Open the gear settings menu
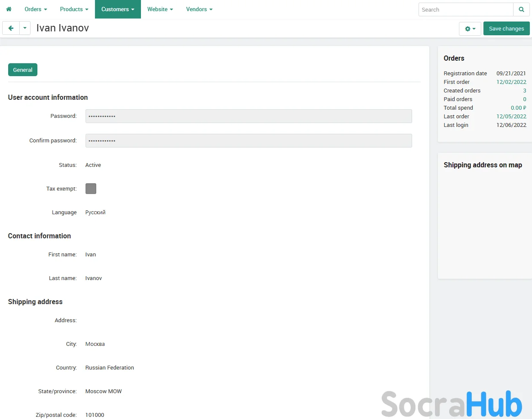532x419 pixels. pyautogui.click(x=470, y=29)
